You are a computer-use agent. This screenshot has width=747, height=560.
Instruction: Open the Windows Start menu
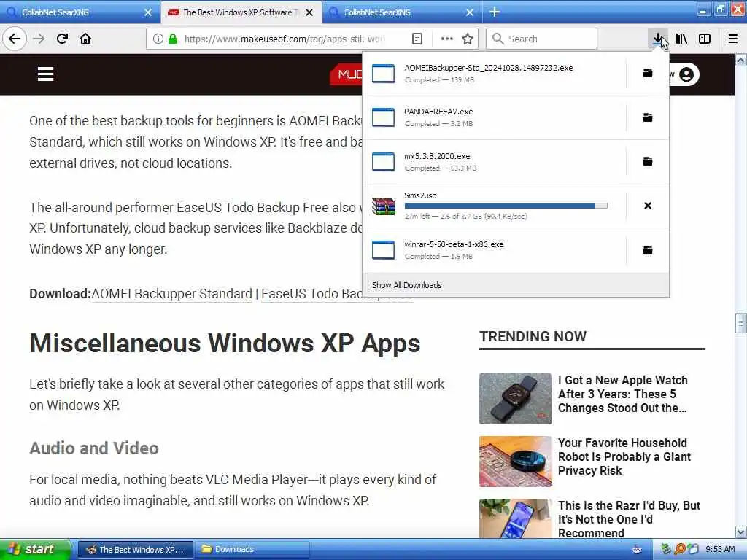[x=35, y=550]
